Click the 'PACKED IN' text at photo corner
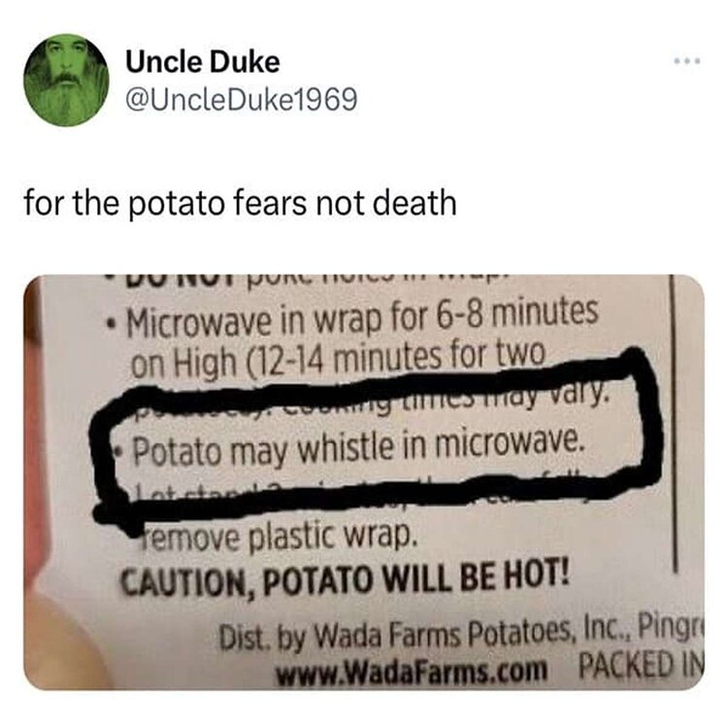The height and width of the screenshot is (728, 728). pos(640,666)
